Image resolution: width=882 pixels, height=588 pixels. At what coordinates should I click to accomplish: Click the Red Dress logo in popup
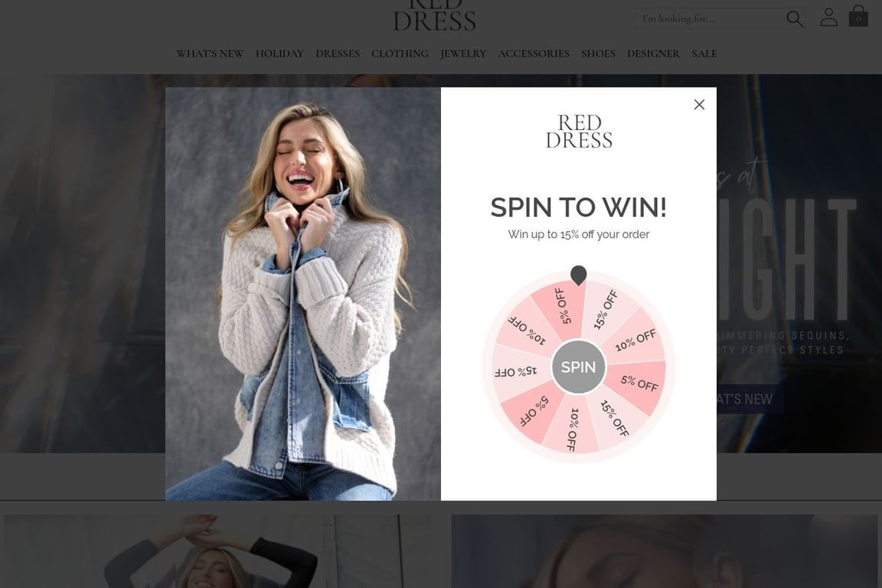[x=579, y=131]
